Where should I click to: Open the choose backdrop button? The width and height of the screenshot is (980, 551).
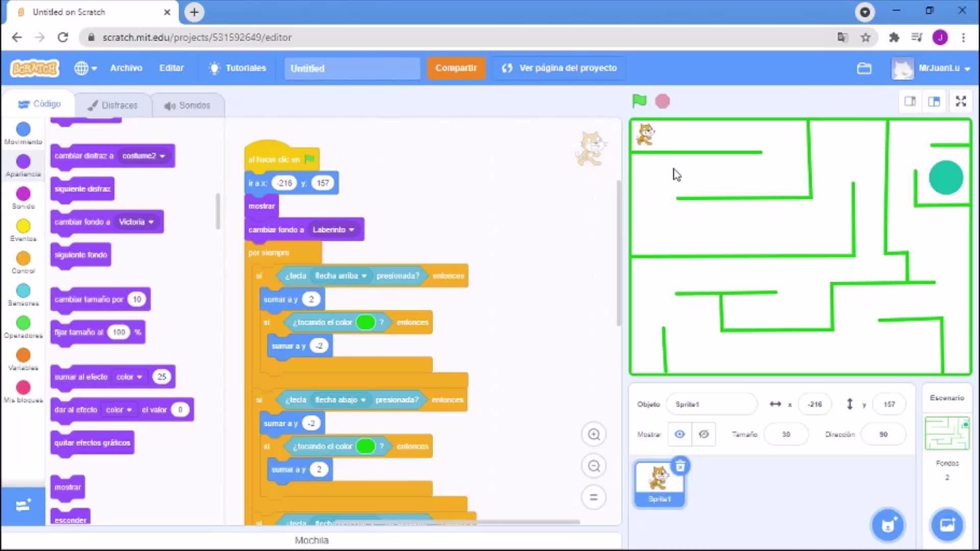pyautogui.click(x=947, y=524)
